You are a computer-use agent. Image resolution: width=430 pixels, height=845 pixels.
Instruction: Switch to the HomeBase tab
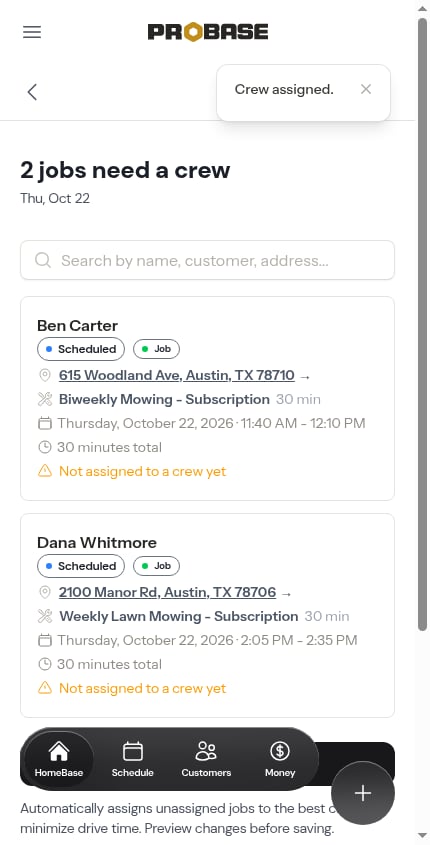click(x=59, y=759)
